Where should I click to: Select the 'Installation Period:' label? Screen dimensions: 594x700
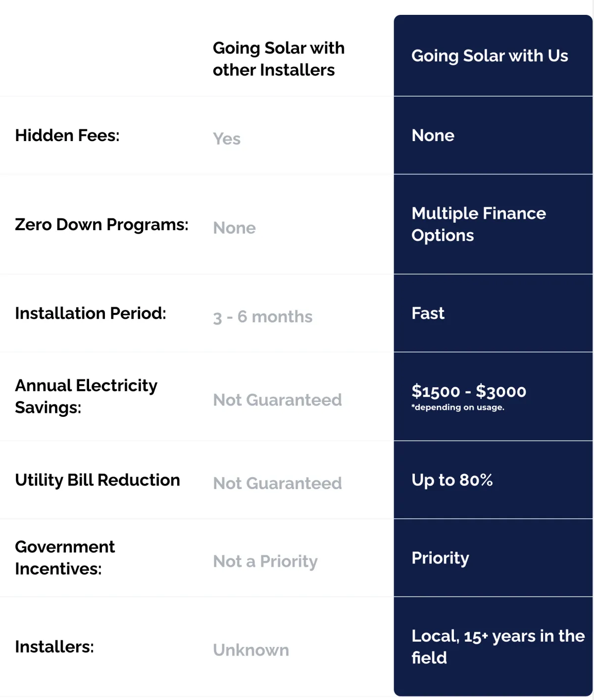(x=91, y=313)
